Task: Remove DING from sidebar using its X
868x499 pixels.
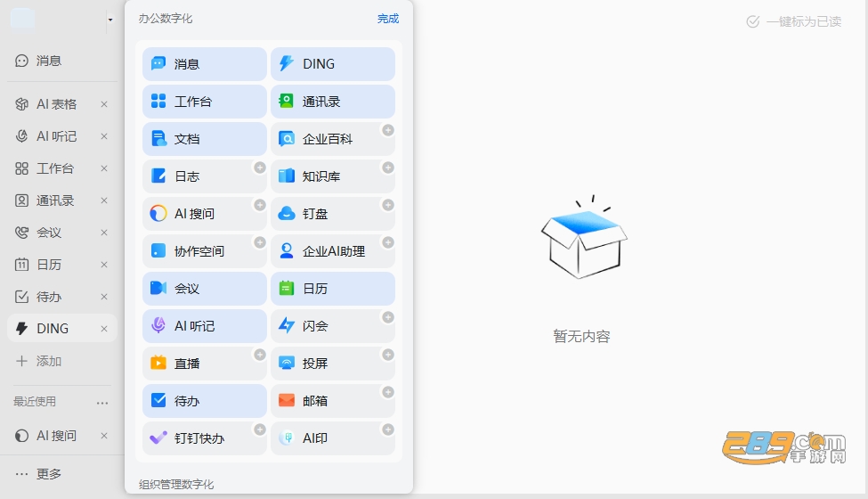Action: coord(104,329)
